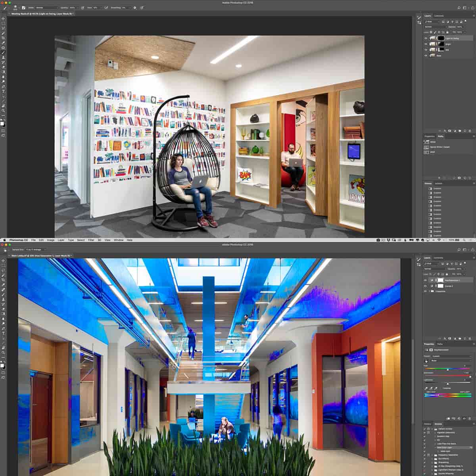Viewport: 476px width, 476px height.
Task: Open the brush smoothing options gear icon
Action: coord(135,8)
